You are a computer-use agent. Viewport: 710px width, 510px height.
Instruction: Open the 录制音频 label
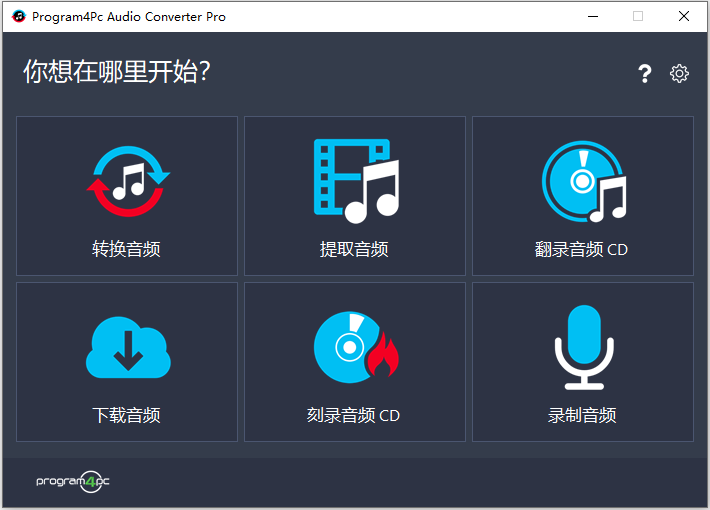click(x=582, y=415)
